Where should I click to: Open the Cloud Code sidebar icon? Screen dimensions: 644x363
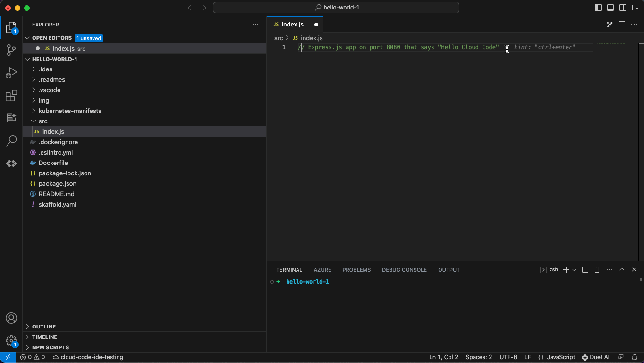tap(11, 164)
